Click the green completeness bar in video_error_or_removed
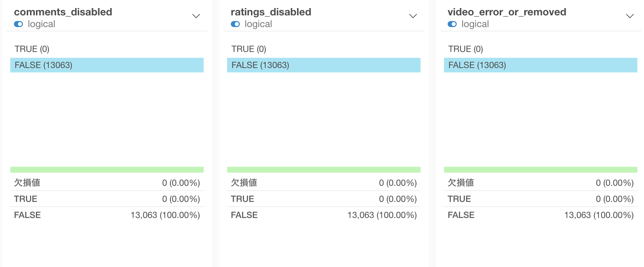Image resolution: width=644 pixels, height=267 pixels. (x=541, y=170)
